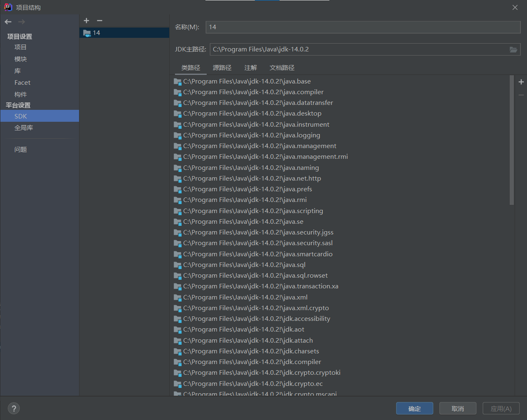527x420 pixels.
Task: Click the 应用(A) button
Action: [x=501, y=408]
